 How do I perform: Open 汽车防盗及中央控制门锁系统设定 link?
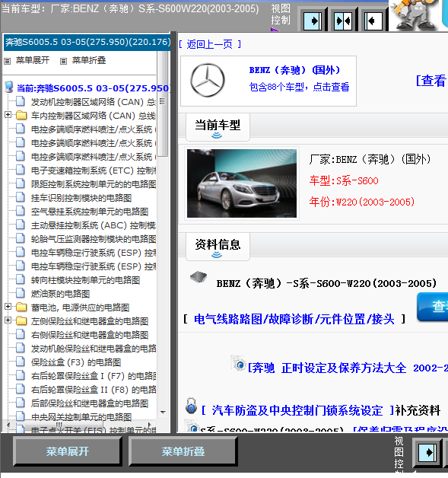[297, 410]
